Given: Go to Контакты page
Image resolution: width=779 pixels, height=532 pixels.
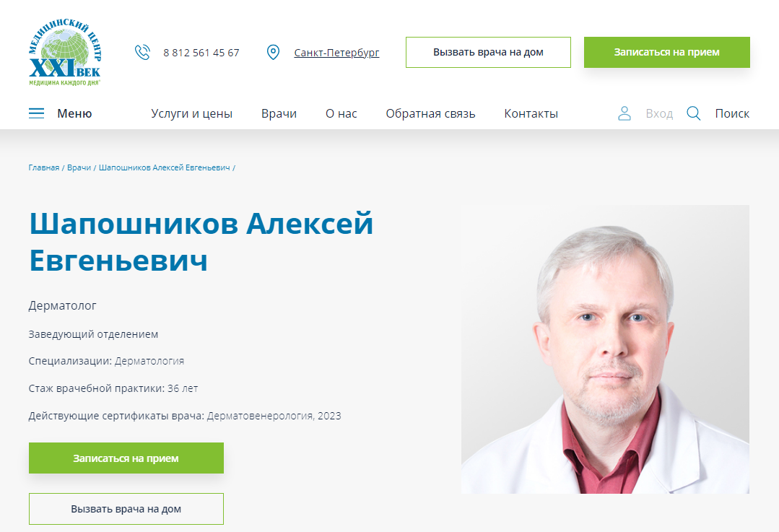Looking at the screenshot, I should (531, 114).
